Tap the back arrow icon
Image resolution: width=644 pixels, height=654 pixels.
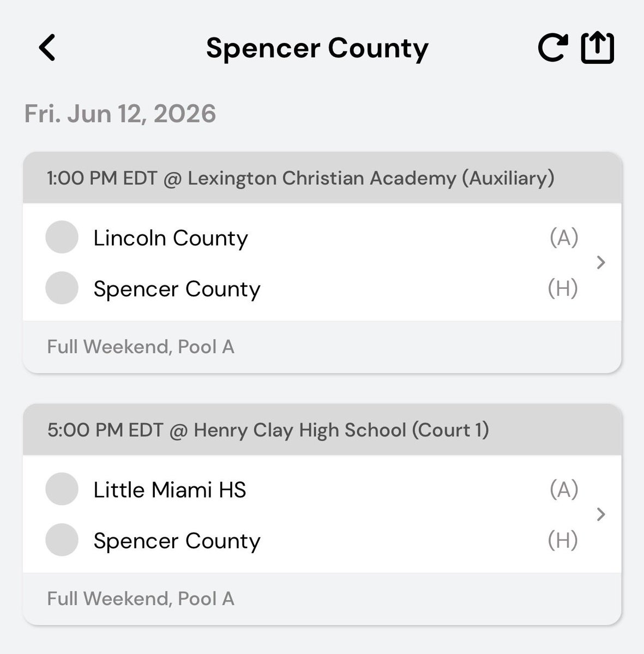point(47,47)
